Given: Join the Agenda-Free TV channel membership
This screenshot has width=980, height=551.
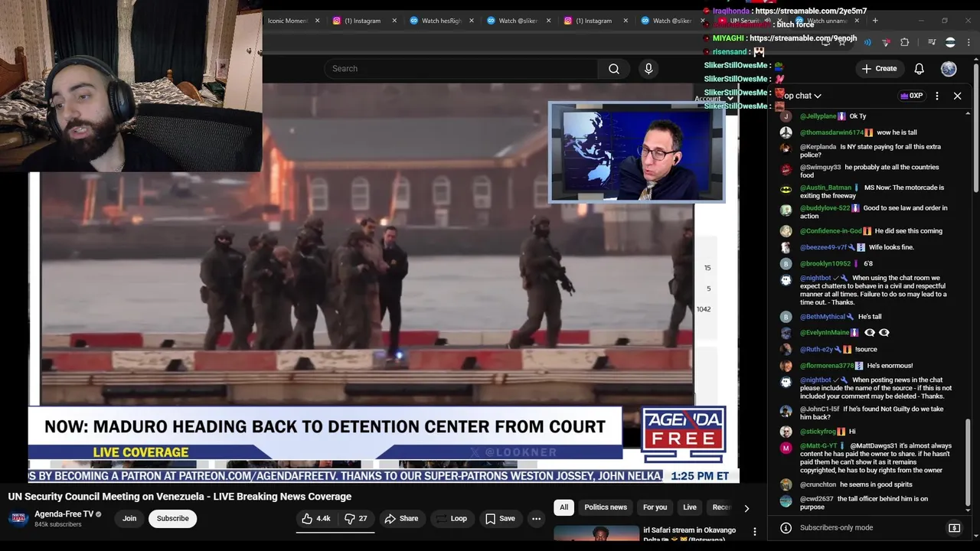Looking at the screenshot, I should click(129, 519).
